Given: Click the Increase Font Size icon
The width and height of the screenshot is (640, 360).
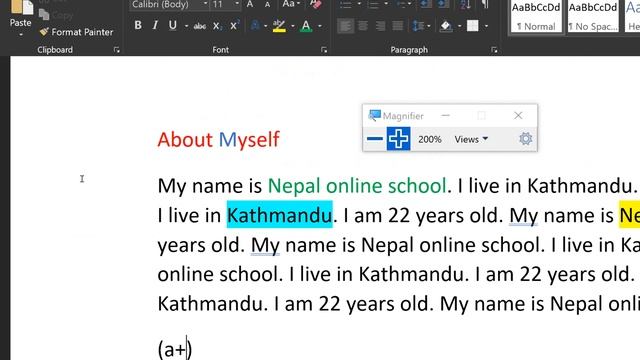Looking at the screenshot, I should [x=250, y=4].
